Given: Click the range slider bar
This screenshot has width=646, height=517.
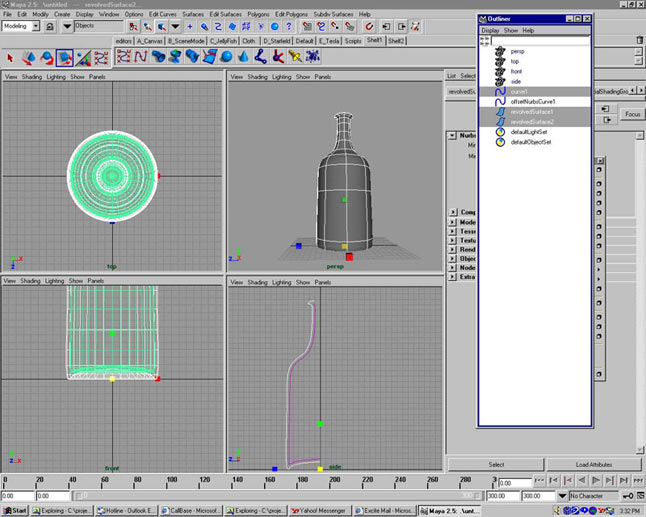Looking at the screenshot, I should tap(276, 496).
